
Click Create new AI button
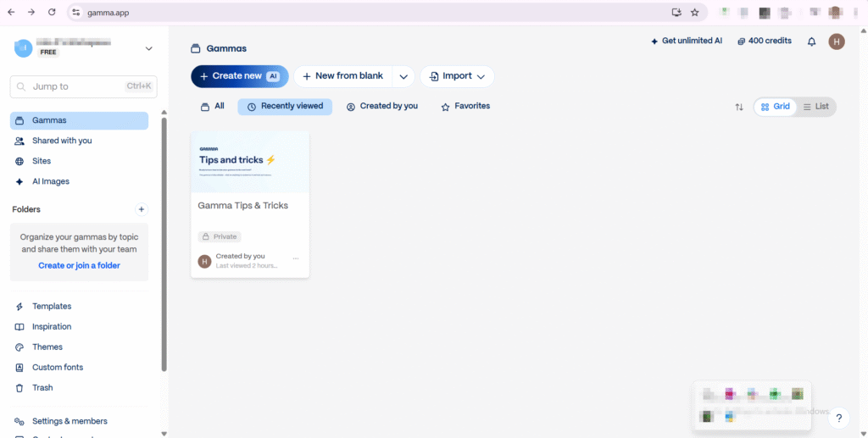(240, 76)
